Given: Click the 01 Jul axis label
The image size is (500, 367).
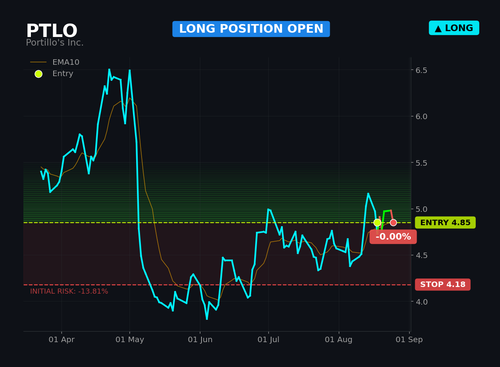Looking at the screenshot, I should (x=268, y=339).
